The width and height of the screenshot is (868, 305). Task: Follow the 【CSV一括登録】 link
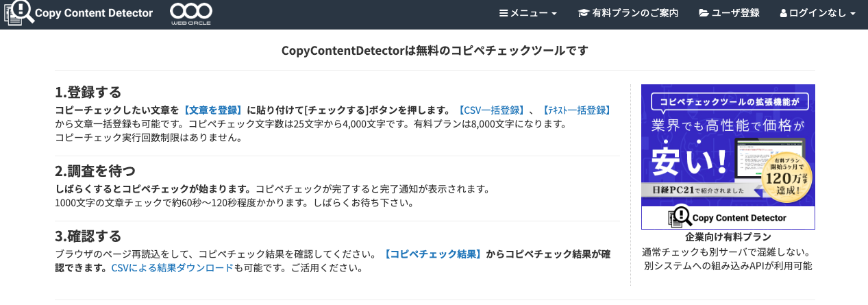coord(491,110)
